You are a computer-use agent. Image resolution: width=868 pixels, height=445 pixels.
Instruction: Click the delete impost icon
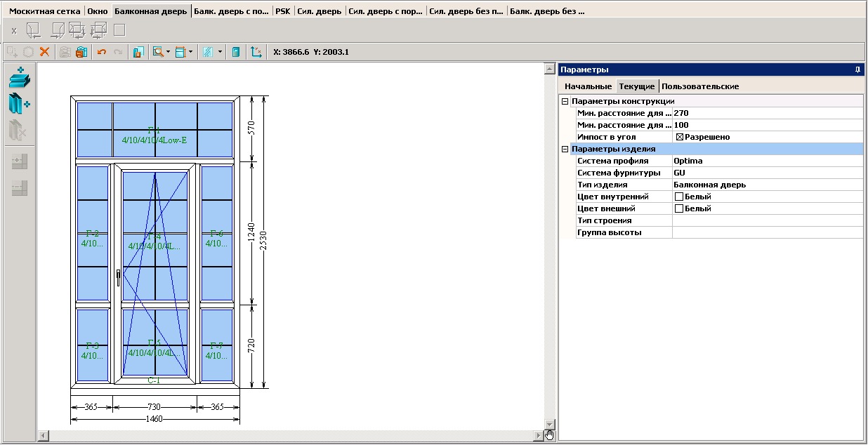19,130
